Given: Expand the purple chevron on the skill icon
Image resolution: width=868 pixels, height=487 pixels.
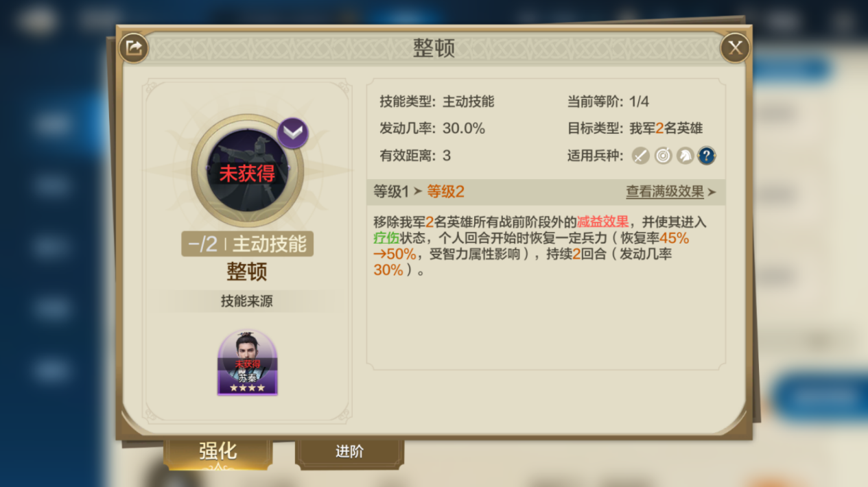Looking at the screenshot, I should coord(293,133).
